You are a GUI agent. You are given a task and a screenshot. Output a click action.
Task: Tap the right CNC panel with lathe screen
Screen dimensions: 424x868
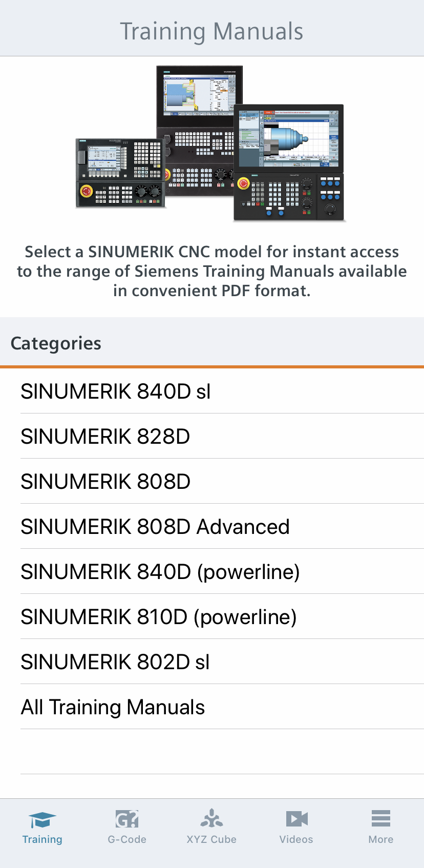[x=289, y=163]
